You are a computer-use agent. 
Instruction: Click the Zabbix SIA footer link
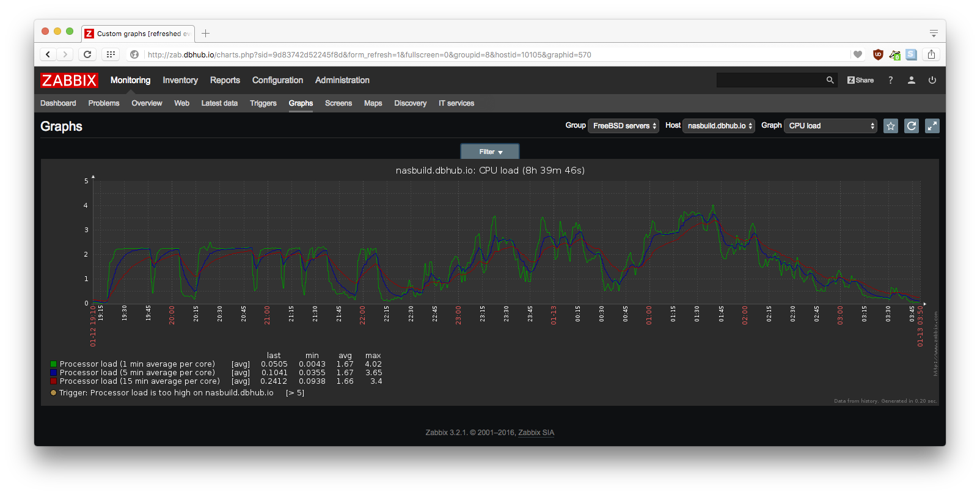coord(536,433)
